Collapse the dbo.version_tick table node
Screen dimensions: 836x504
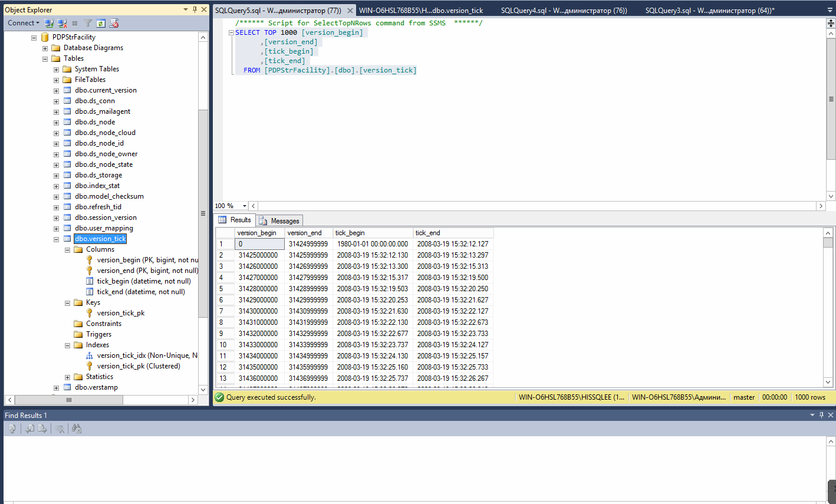tap(56, 239)
